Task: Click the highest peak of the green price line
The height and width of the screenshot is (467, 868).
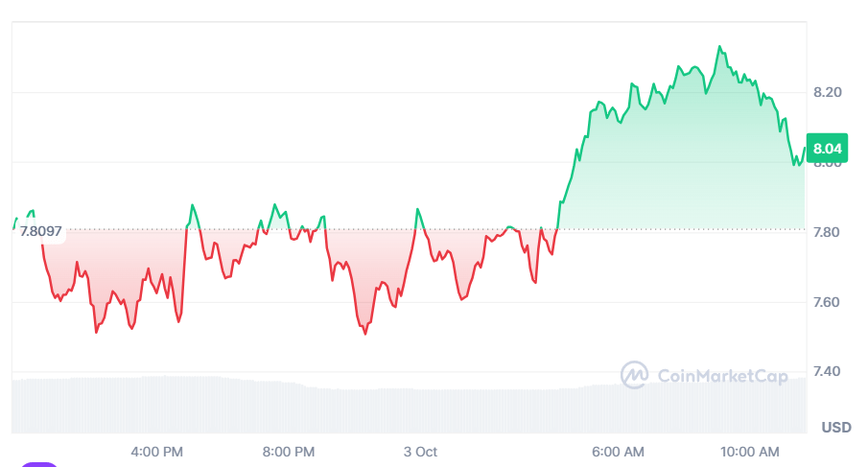Action: pyautogui.click(x=720, y=46)
